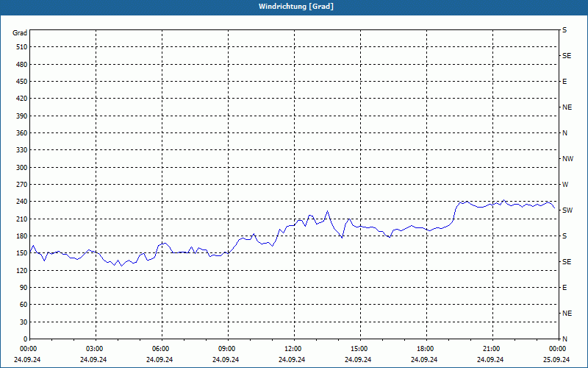
Task: Select the 150 y-axis value
Action: (22, 253)
